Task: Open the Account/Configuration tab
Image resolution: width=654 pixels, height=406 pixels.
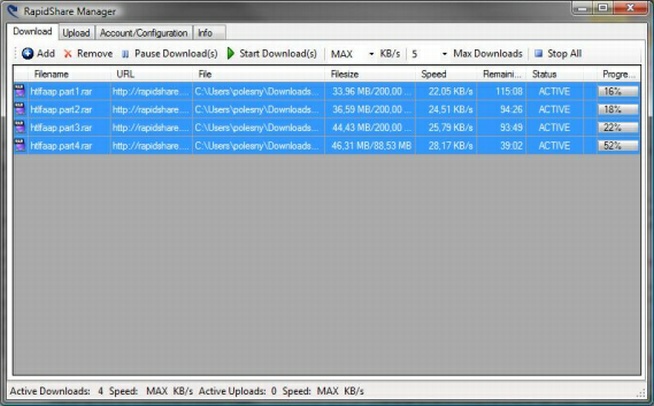Action: (143, 33)
